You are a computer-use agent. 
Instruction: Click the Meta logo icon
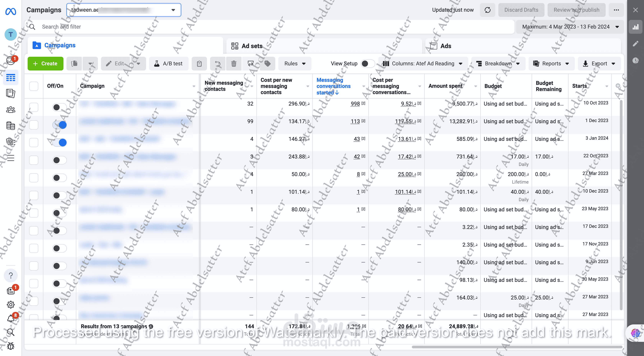pyautogui.click(x=11, y=11)
